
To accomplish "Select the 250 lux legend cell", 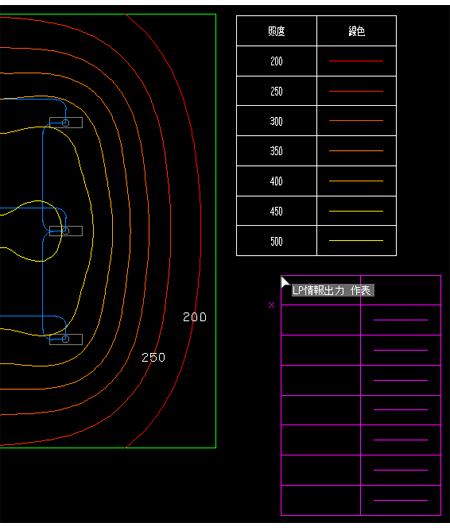I will point(276,91).
